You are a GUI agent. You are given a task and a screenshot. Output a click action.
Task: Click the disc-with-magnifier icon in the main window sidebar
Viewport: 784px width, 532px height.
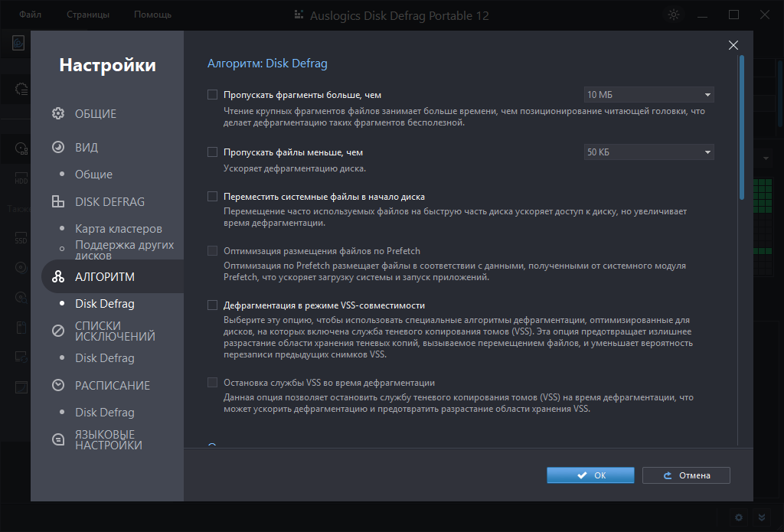click(x=21, y=298)
